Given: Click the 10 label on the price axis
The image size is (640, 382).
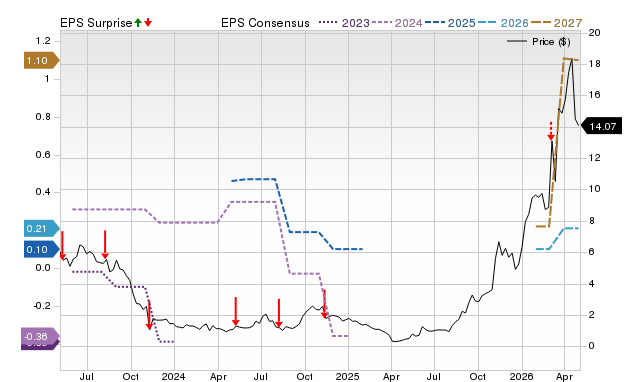Looking at the screenshot, I should [x=594, y=189].
